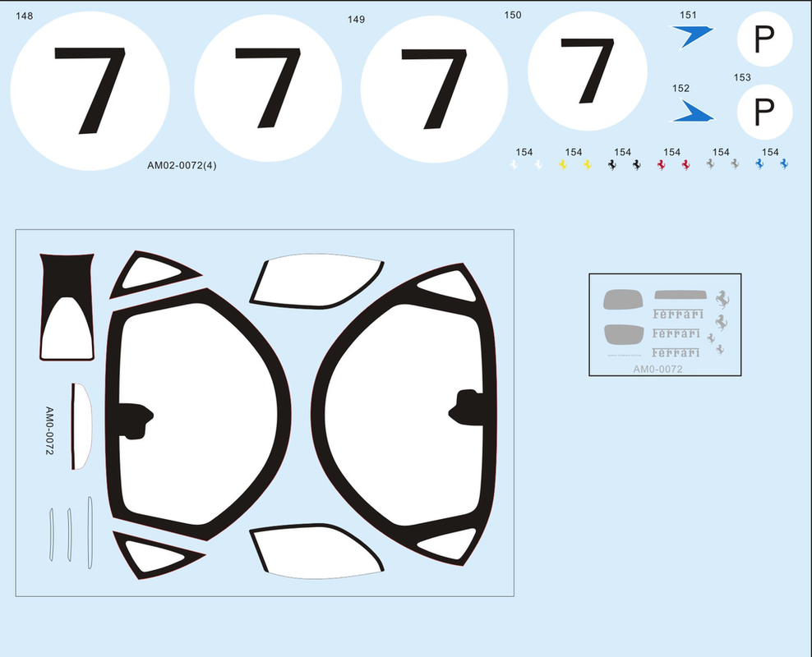This screenshot has height=657, width=812.
Task: Click the number label 151
Action: 688,16
